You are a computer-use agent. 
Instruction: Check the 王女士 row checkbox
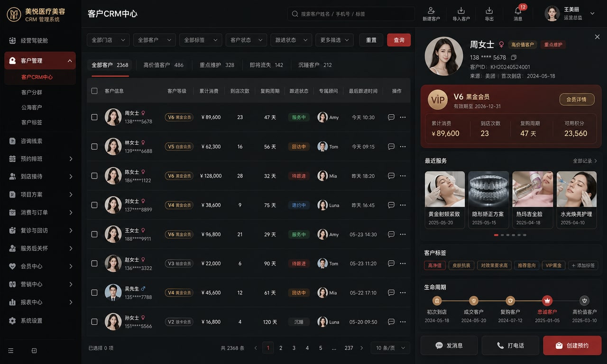tap(94, 234)
